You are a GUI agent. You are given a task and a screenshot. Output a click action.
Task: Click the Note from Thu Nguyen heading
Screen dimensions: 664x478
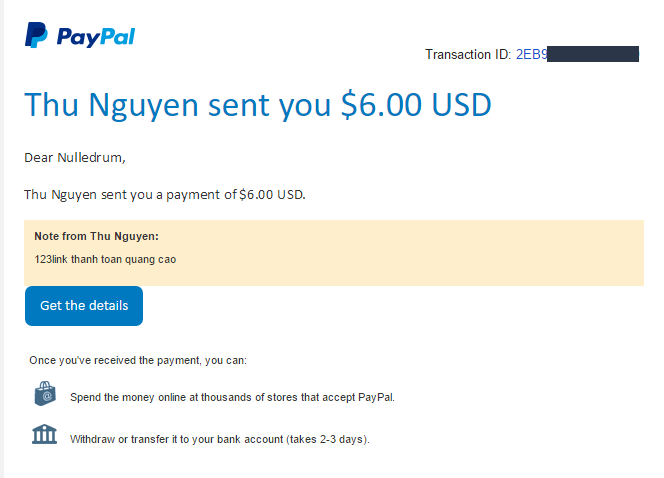(96, 237)
